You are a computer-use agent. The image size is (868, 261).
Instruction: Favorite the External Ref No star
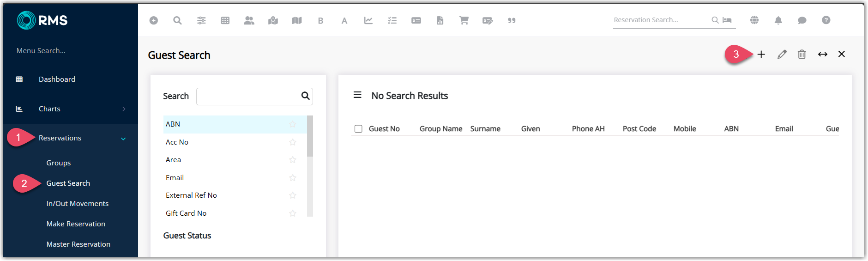pos(293,195)
